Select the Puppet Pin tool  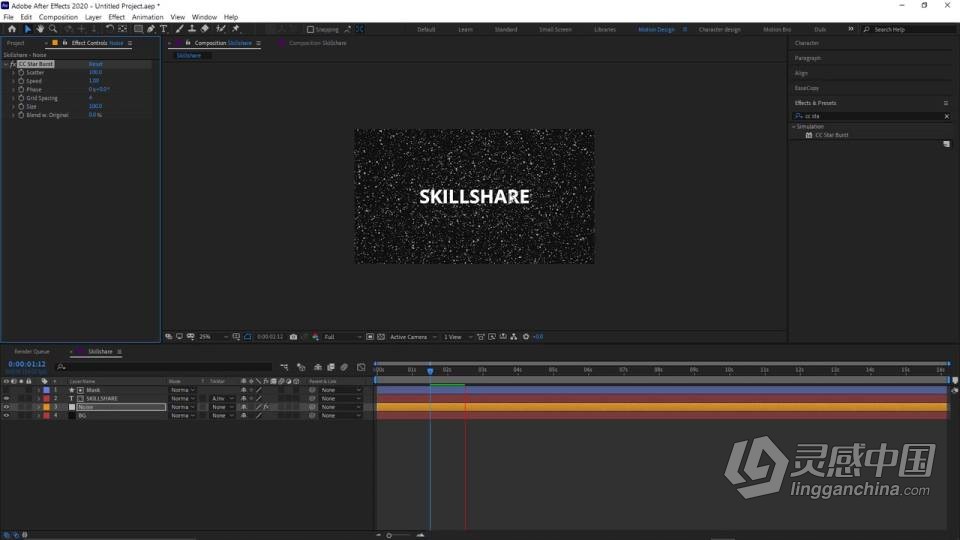[236, 29]
